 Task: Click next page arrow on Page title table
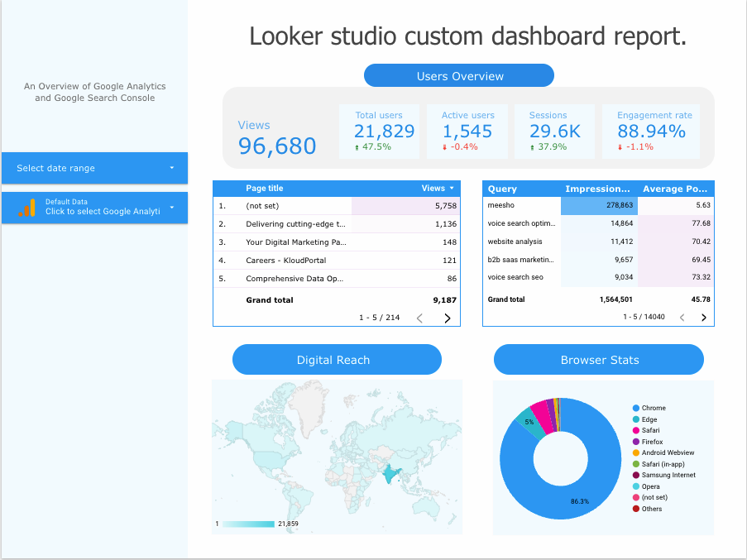[447, 318]
